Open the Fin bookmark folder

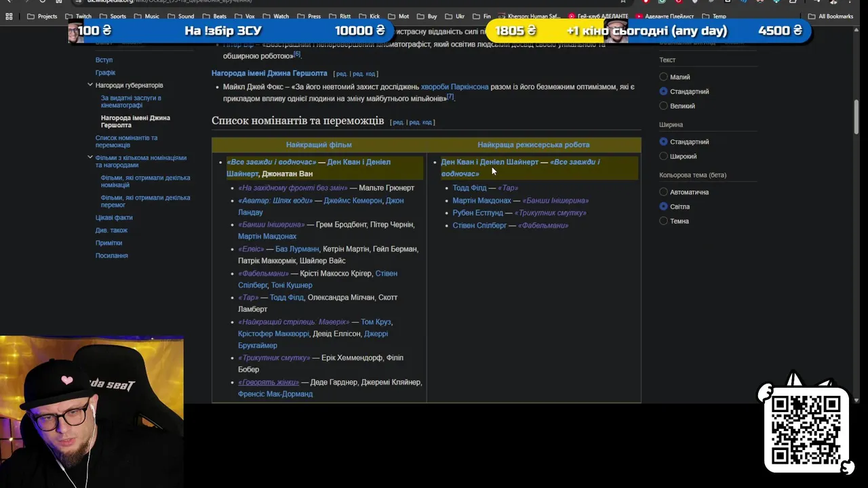click(481, 16)
